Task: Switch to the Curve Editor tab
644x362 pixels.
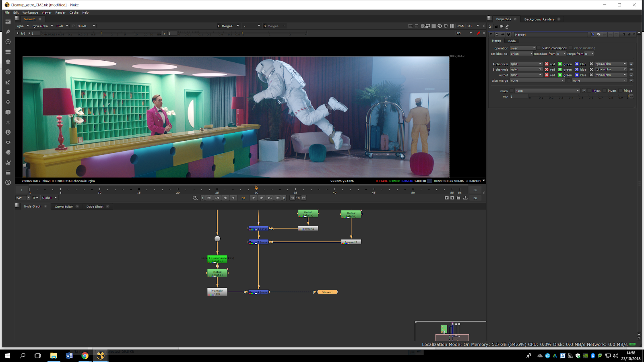Action: point(64,207)
